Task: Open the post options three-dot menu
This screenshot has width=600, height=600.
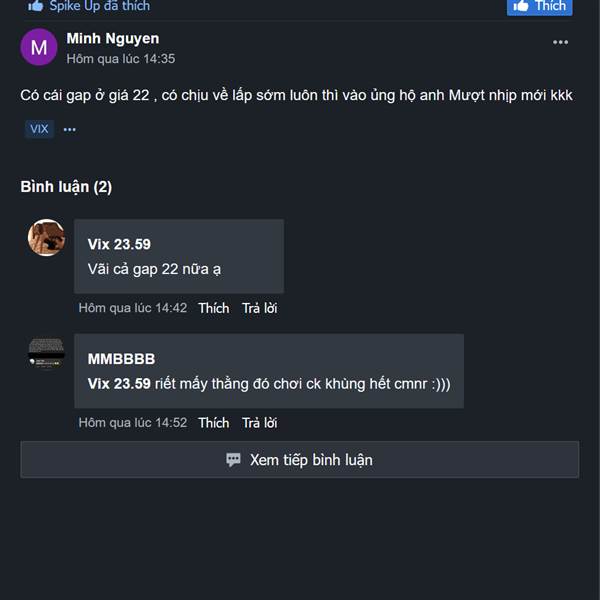Action: (560, 42)
